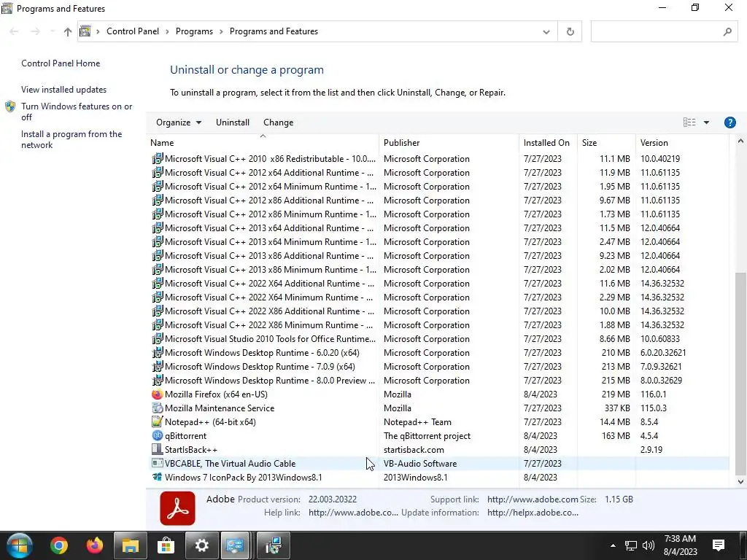Select Windows Desktop Runtime 8.0.0 Preview row
The image size is (747, 560).
point(438,381)
